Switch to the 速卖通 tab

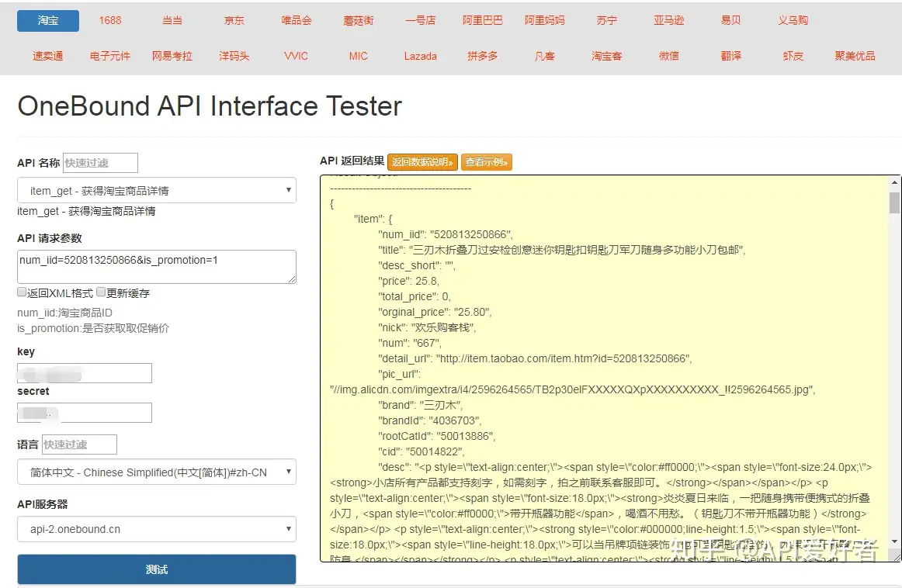point(48,57)
